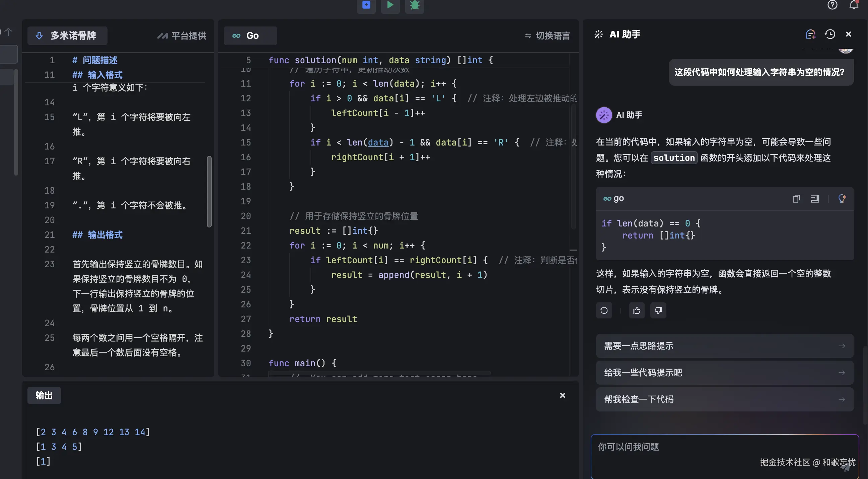
Task: Regenerate the AI assistant response
Action: click(x=603, y=310)
